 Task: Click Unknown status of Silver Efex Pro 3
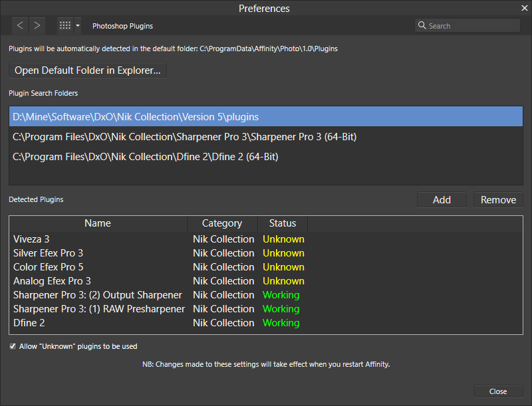coord(284,253)
